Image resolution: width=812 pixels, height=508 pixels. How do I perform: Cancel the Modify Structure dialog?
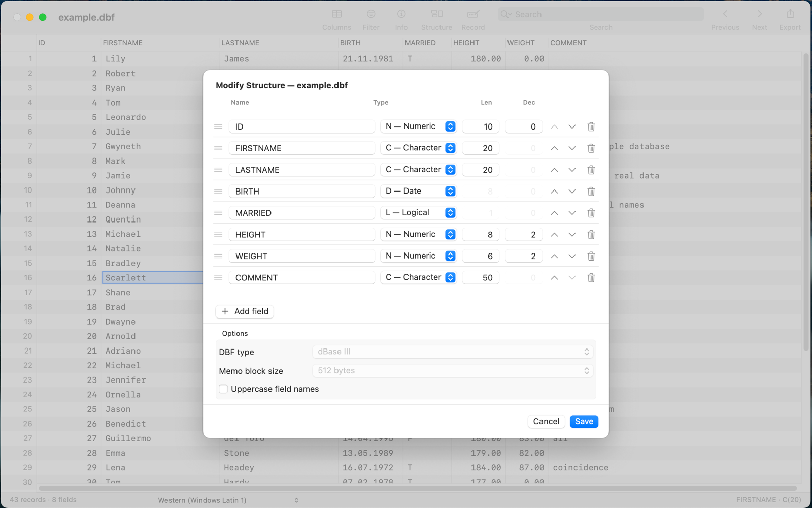(x=546, y=422)
